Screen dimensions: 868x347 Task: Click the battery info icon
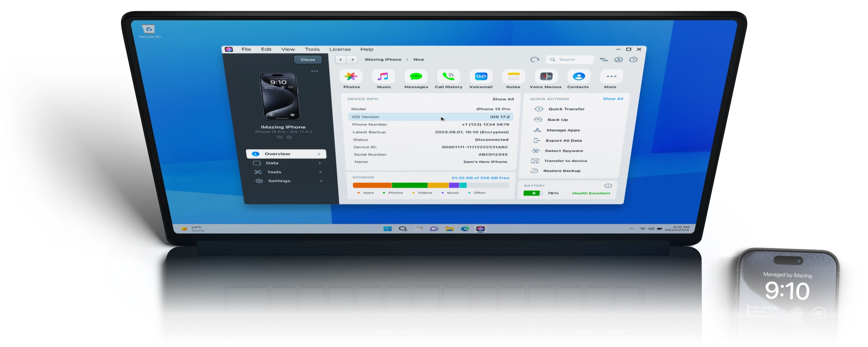(608, 186)
